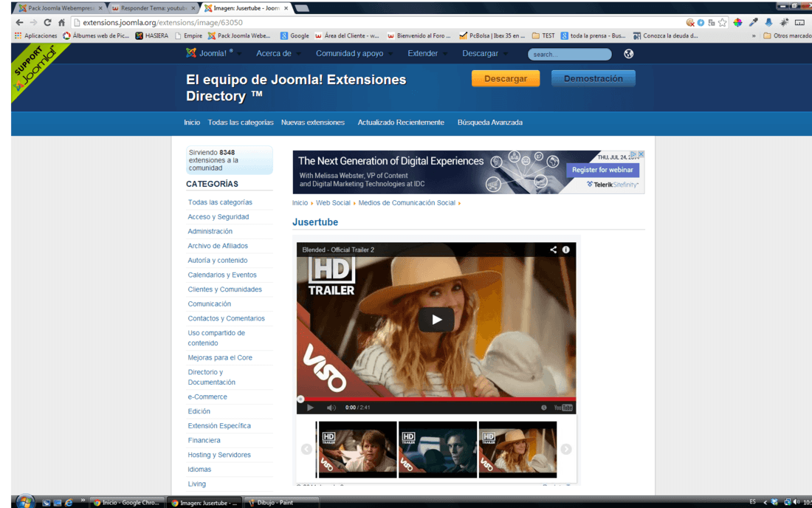Open Inicio in blue nav bar
Screen dimensions: 812x508
point(192,123)
